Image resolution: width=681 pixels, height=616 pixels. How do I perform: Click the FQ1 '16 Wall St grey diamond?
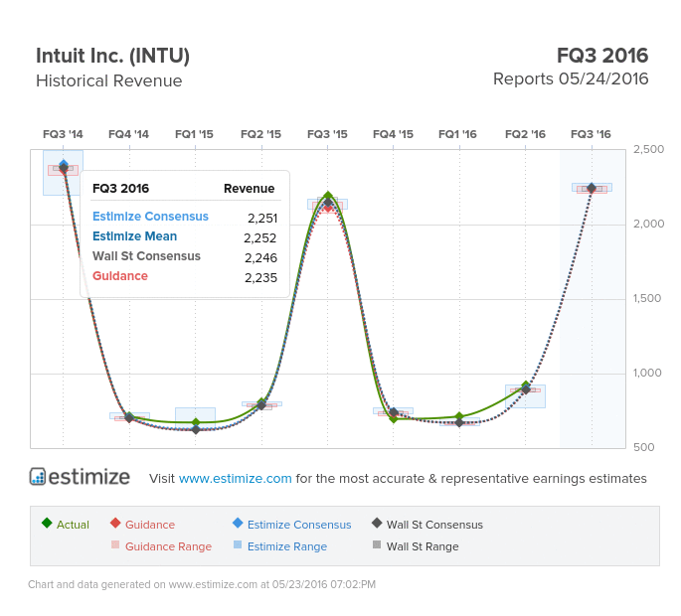(459, 422)
